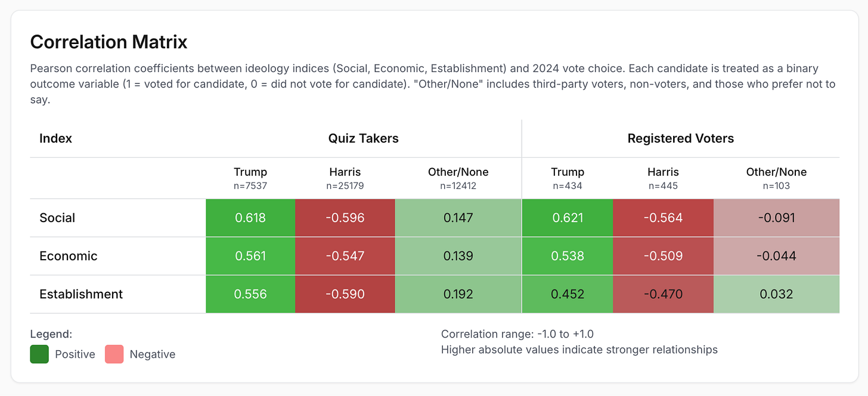Select the Social row label
This screenshot has width=868, height=396.
[x=57, y=218]
